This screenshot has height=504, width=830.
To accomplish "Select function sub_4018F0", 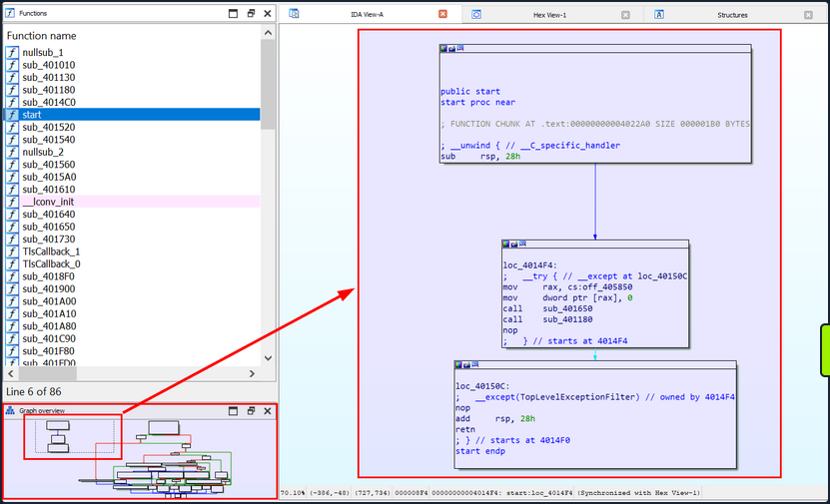I will coord(132,276).
